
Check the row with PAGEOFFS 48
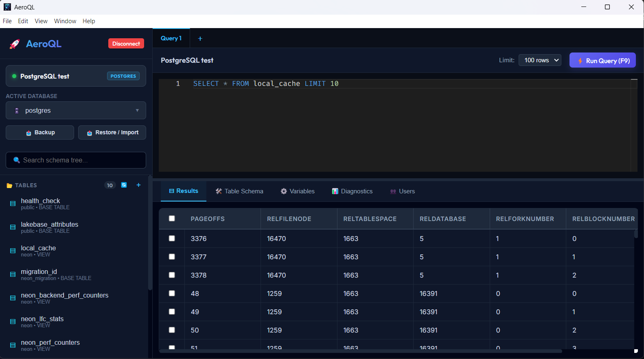(x=172, y=293)
